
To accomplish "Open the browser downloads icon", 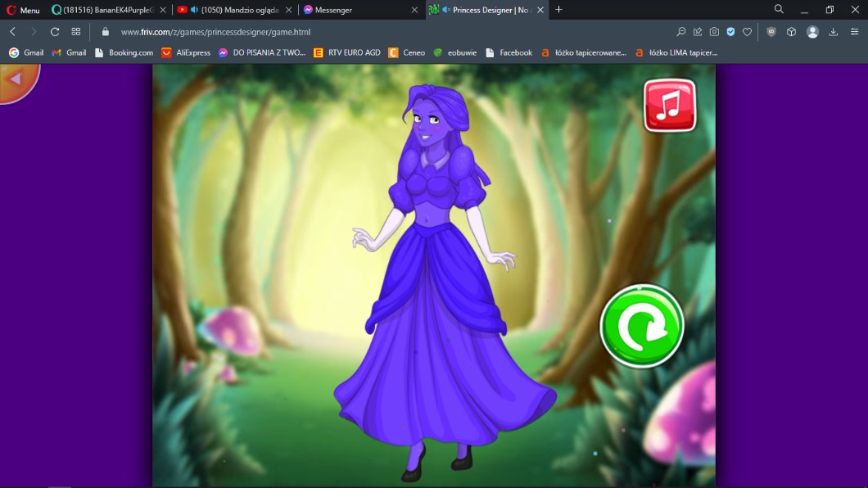I will [833, 32].
